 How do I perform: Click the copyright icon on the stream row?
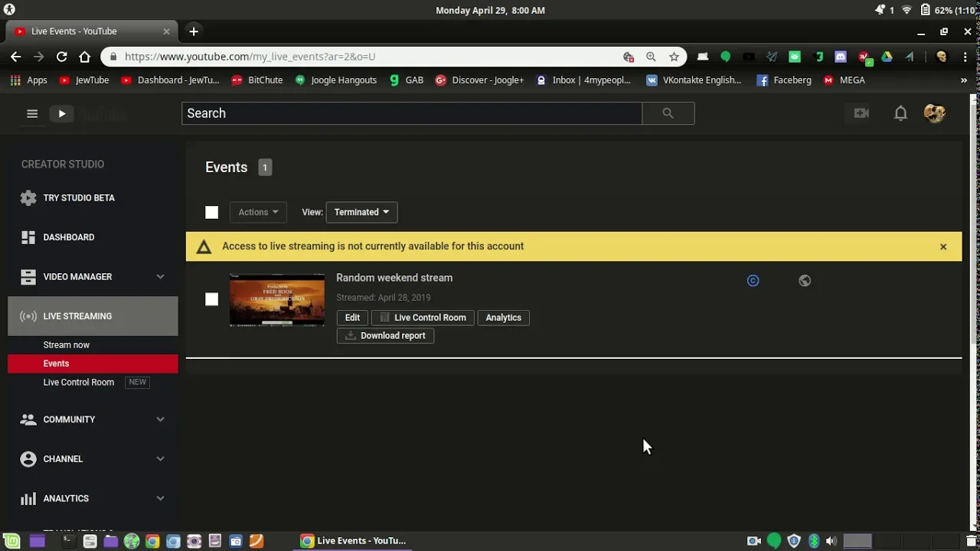pos(753,281)
